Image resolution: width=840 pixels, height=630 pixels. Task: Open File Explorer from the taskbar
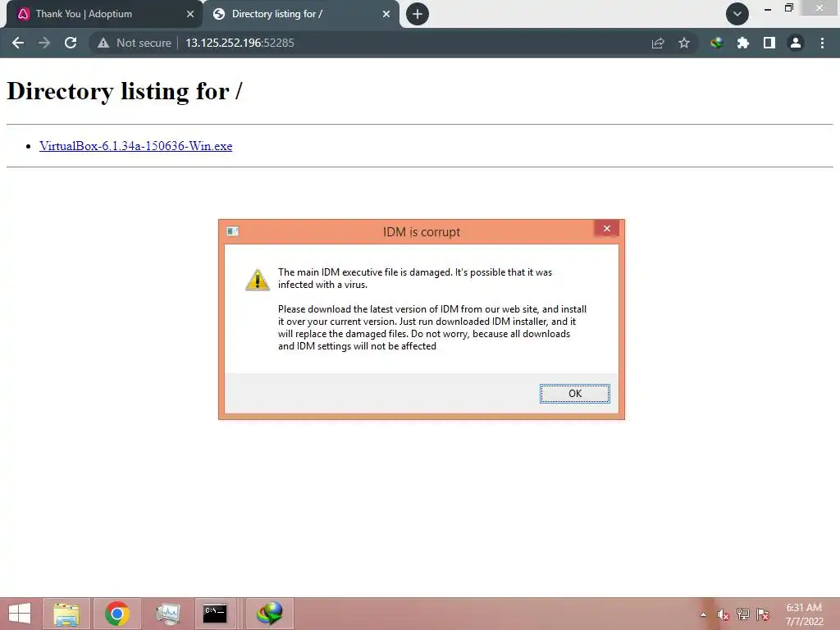(x=66, y=614)
